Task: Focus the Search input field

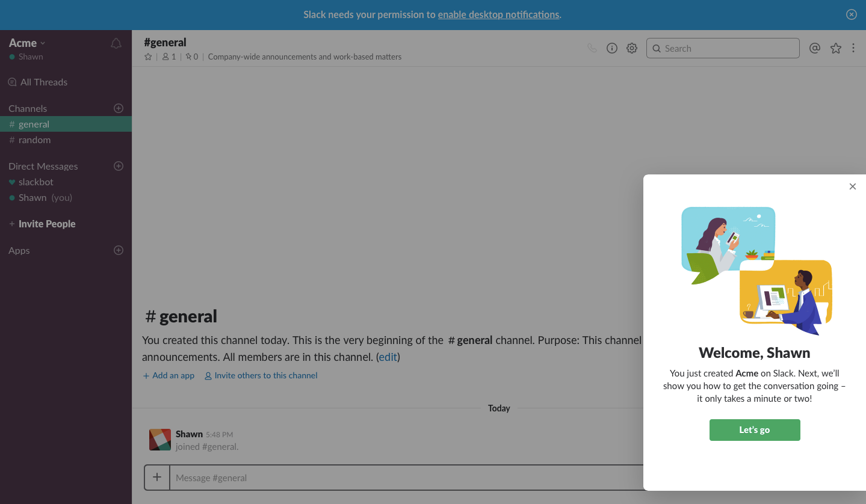Action: coord(723,48)
